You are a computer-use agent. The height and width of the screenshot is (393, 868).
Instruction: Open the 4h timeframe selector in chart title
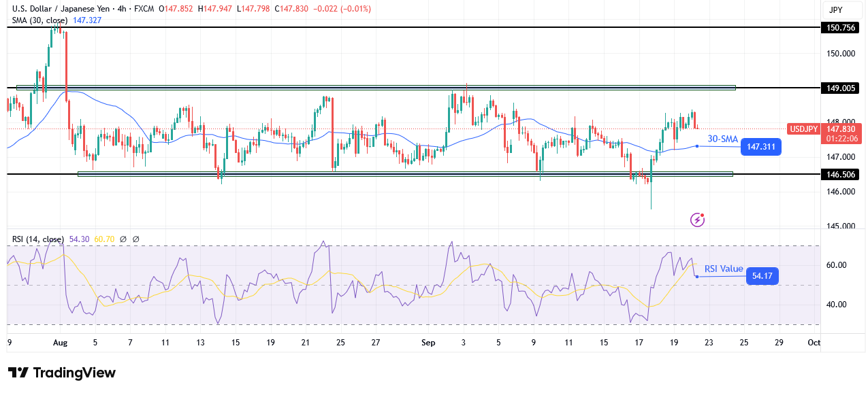(x=123, y=9)
